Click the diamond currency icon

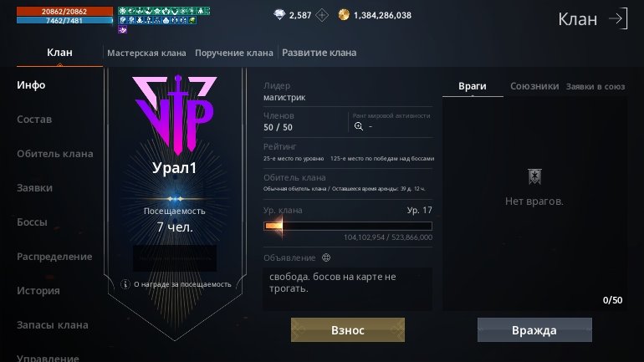pos(279,15)
